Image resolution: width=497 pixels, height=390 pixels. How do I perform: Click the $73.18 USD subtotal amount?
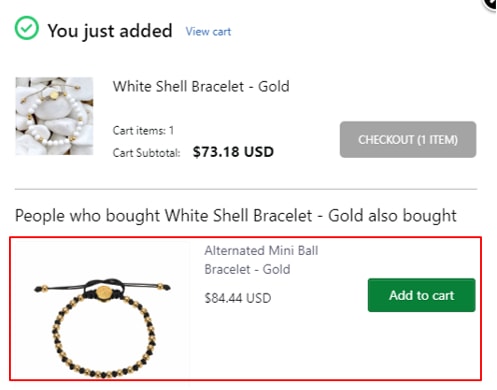click(233, 152)
